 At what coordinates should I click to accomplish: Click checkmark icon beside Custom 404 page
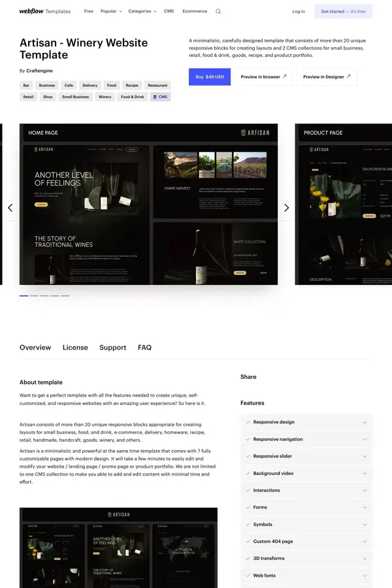(x=248, y=541)
